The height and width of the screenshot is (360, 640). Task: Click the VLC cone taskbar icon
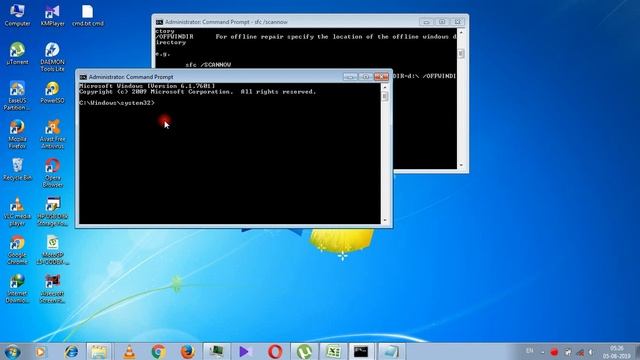[129, 352]
